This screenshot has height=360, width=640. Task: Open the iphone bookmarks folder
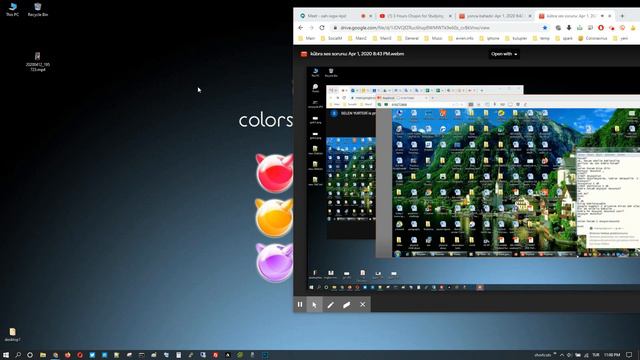coord(489,38)
